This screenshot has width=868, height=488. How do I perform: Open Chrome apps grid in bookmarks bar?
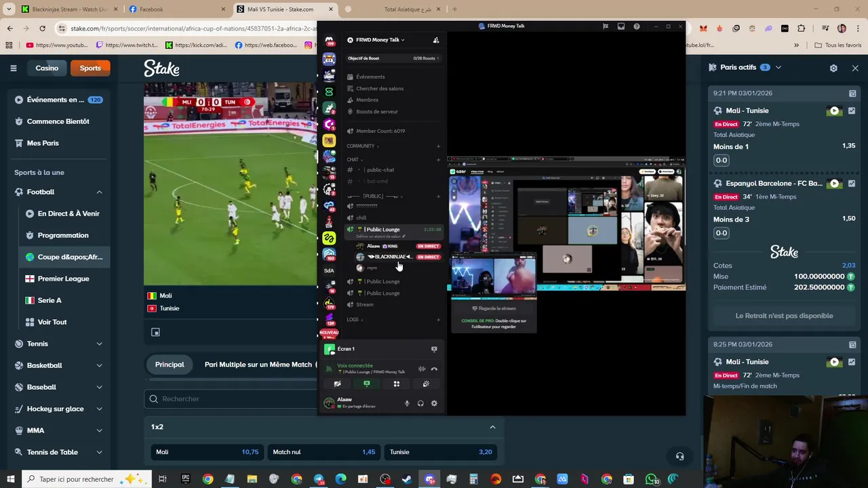pos(9,45)
